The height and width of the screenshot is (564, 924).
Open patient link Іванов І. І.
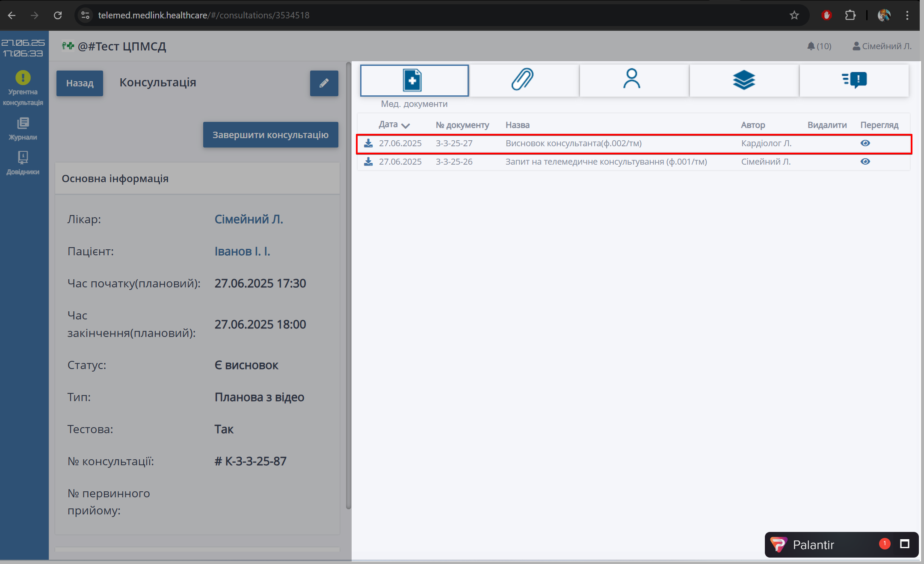point(242,251)
